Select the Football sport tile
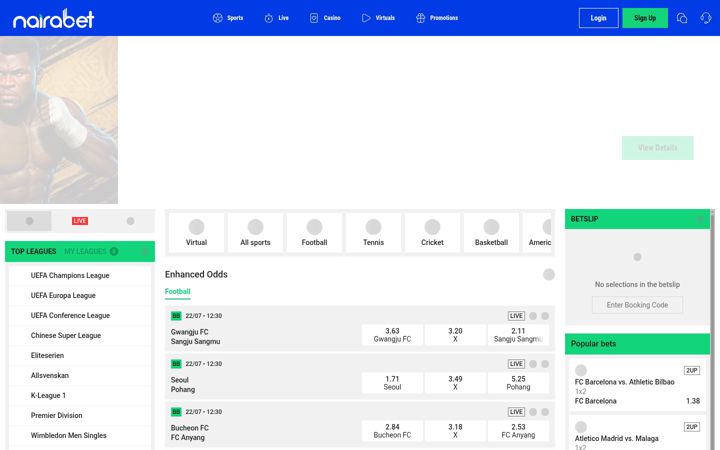This screenshot has width=720, height=450. (315, 232)
